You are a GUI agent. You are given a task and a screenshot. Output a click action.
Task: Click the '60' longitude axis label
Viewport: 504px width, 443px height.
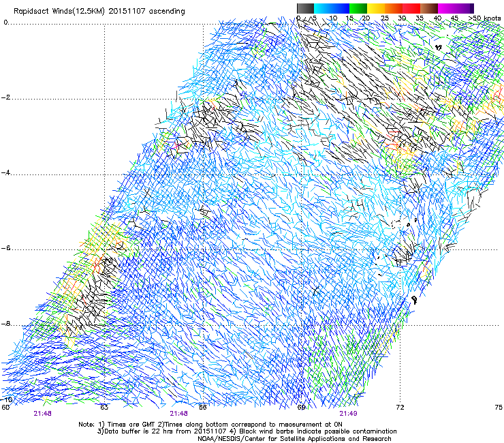pyautogui.click(x=5, y=408)
